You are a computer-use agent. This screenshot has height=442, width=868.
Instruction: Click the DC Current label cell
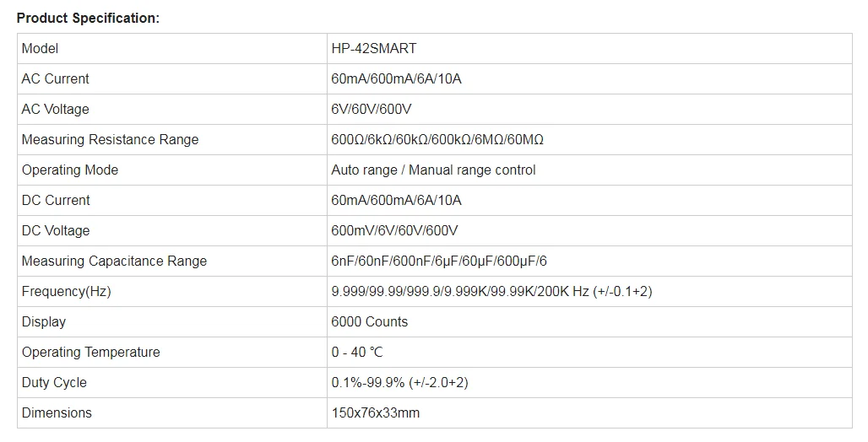[56, 200]
